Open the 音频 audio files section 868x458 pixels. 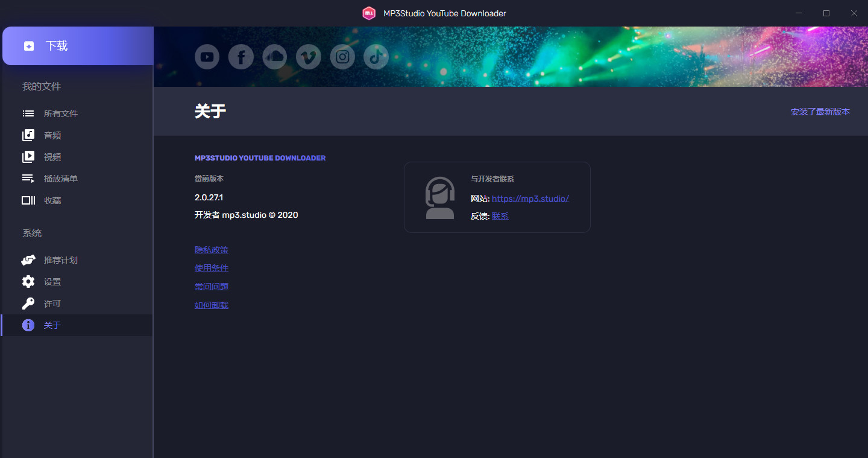tap(52, 135)
